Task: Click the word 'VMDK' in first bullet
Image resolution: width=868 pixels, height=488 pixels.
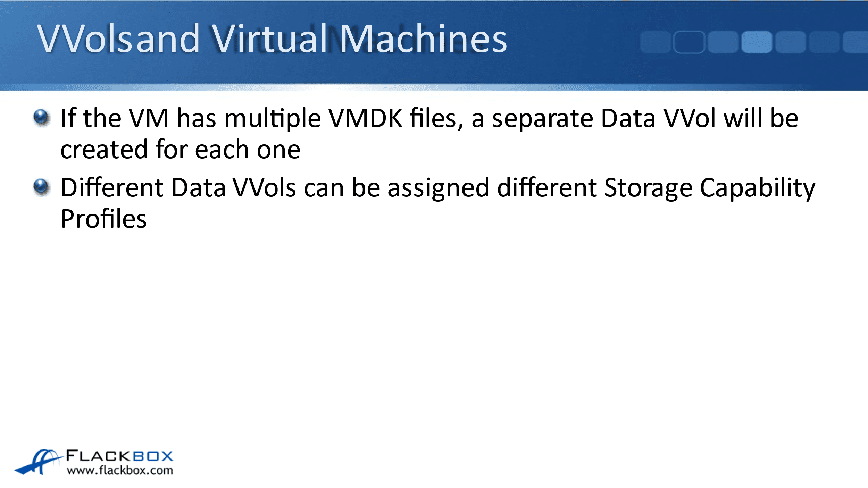Action: [365, 119]
